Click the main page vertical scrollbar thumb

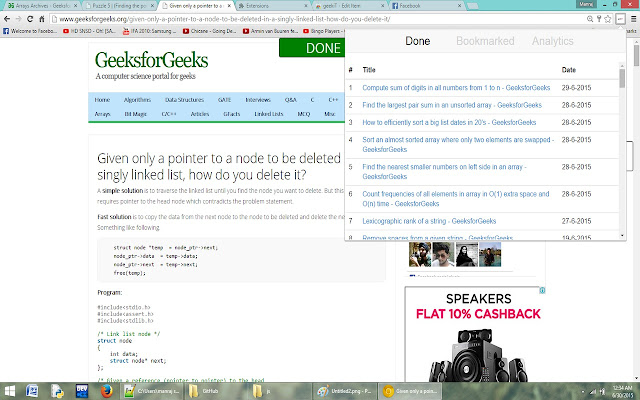tap(636, 54)
